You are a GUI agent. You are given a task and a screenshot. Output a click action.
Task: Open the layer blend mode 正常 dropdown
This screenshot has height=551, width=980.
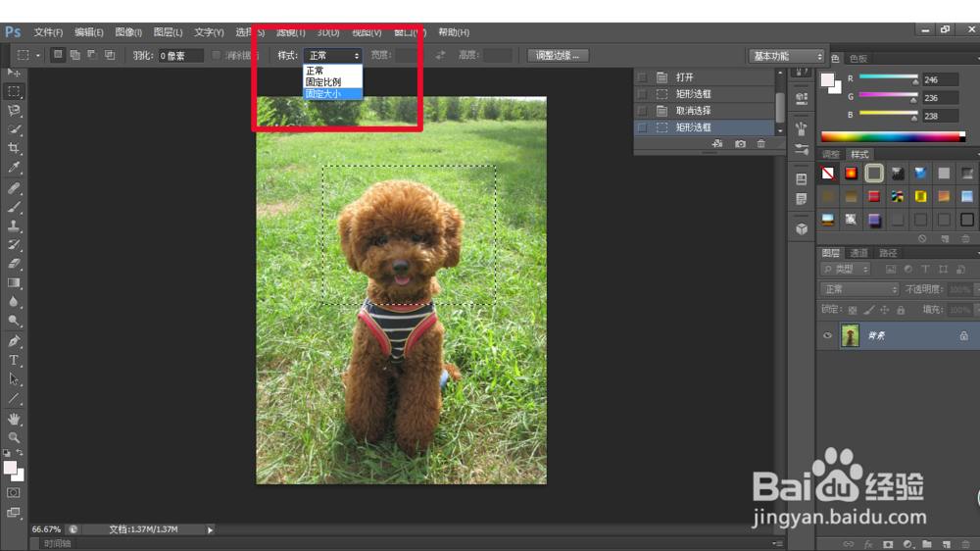click(859, 289)
